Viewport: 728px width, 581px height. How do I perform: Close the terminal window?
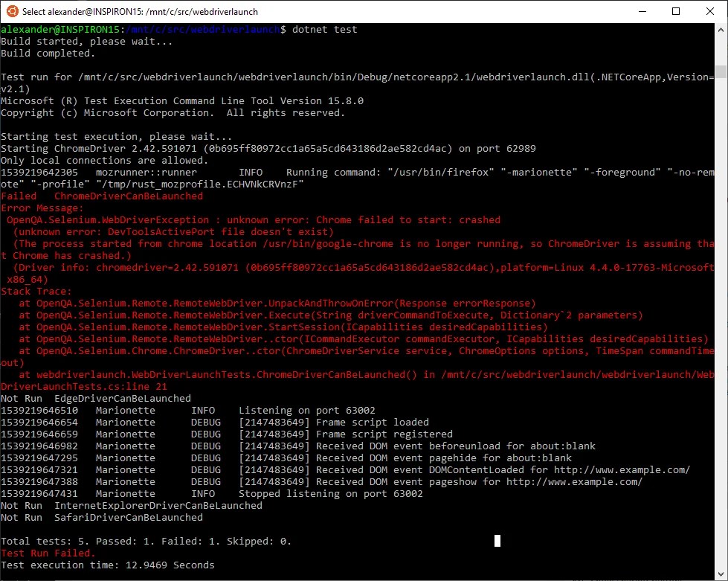pyautogui.click(x=710, y=11)
